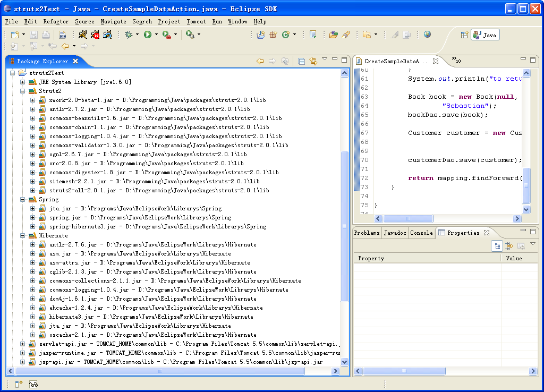
Task: Click the New Java Class icon
Action: [286, 35]
